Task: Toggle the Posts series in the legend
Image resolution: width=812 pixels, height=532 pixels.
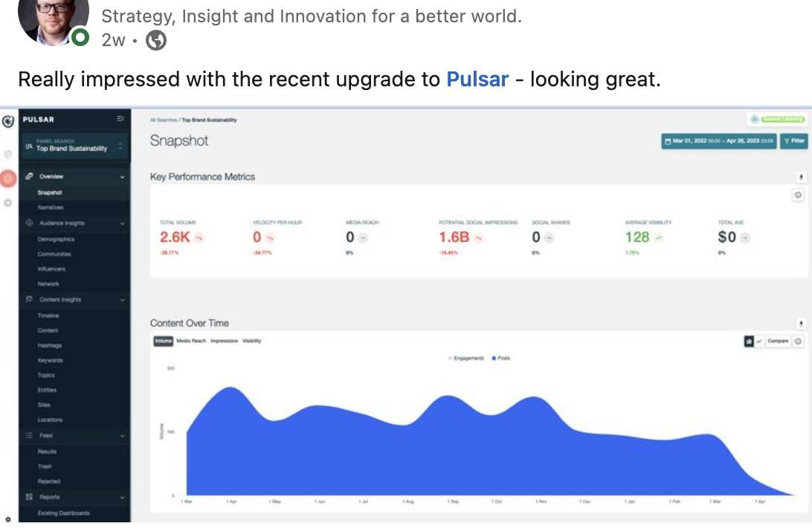Action: coord(501,359)
